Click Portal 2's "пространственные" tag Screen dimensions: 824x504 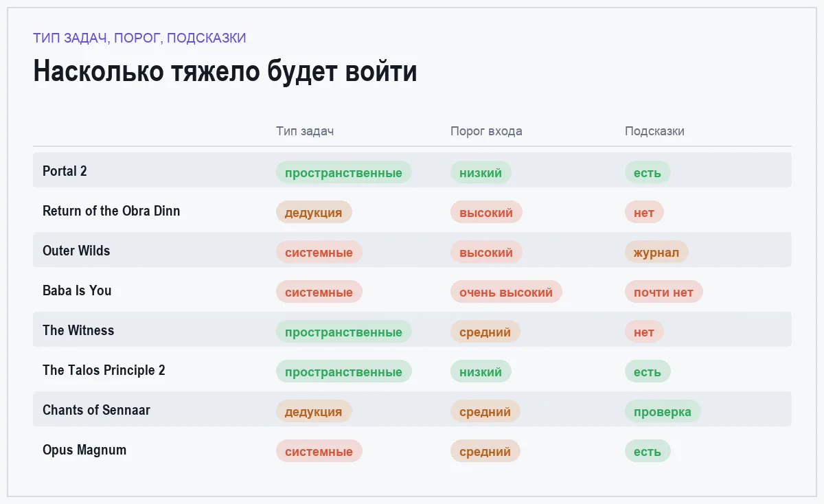pyautogui.click(x=343, y=172)
